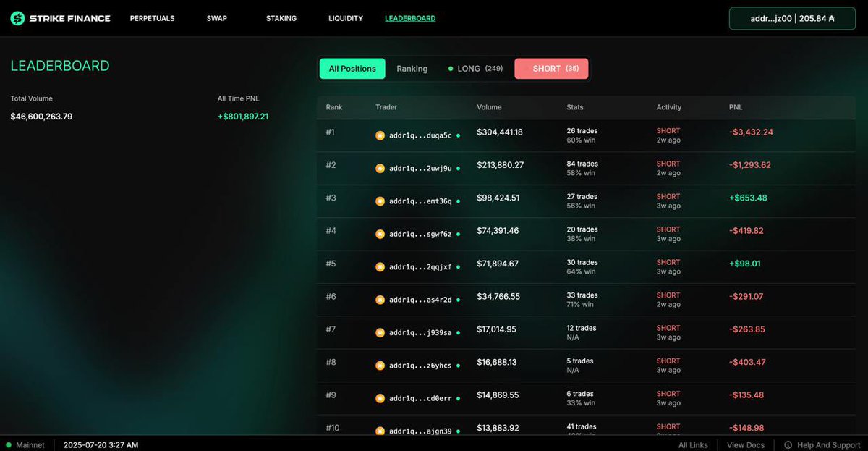Open View Docs link

pos(746,445)
